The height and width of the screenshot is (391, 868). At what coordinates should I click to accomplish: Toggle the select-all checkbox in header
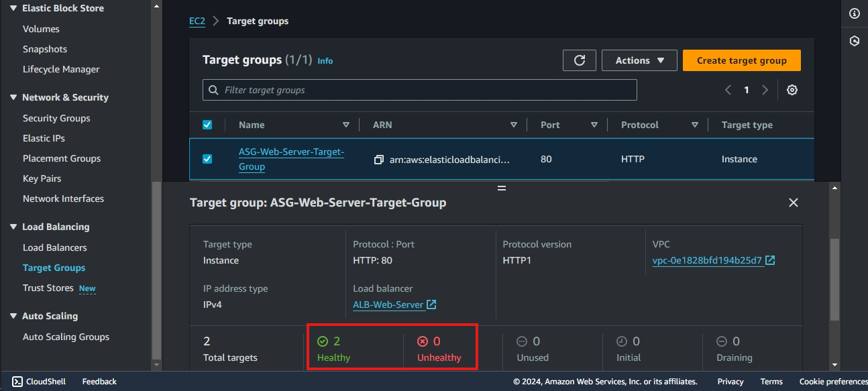pyautogui.click(x=207, y=125)
